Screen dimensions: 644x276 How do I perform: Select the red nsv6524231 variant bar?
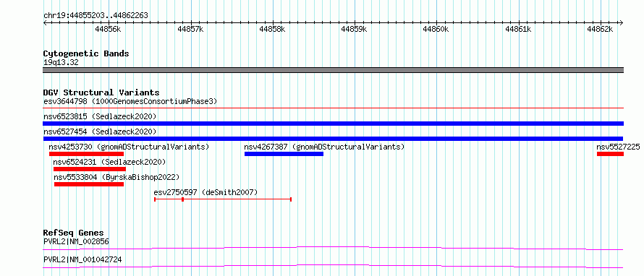(x=90, y=169)
